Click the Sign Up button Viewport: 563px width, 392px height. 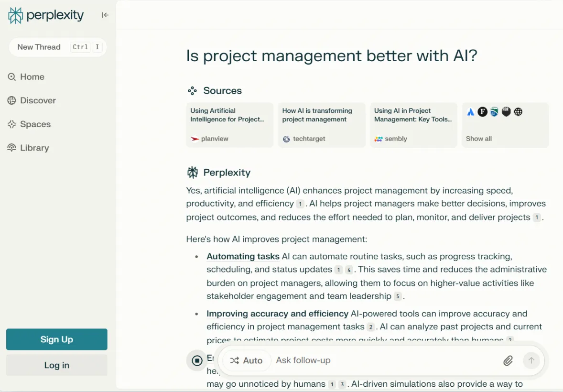pyautogui.click(x=57, y=339)
